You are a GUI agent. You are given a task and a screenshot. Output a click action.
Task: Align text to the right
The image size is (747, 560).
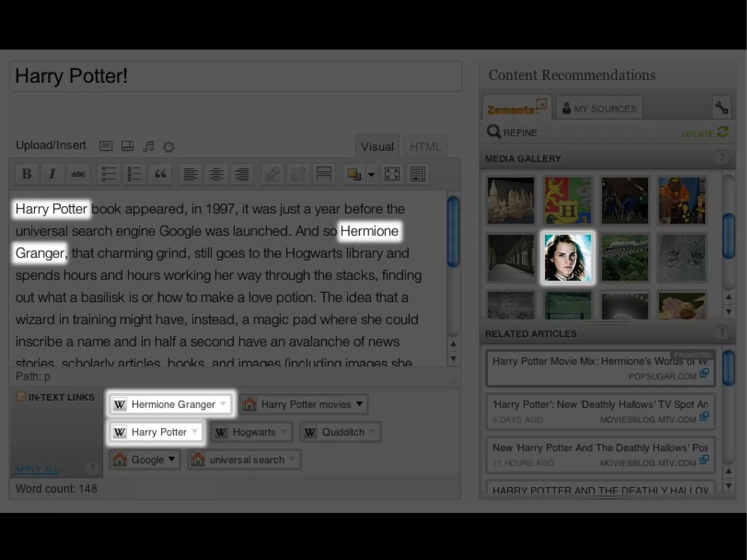tap(241, 174)
